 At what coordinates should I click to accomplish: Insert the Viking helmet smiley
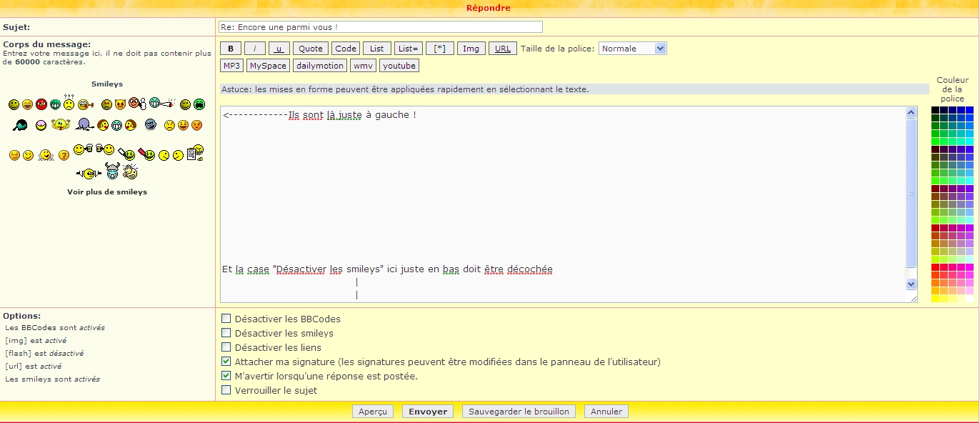111,171
